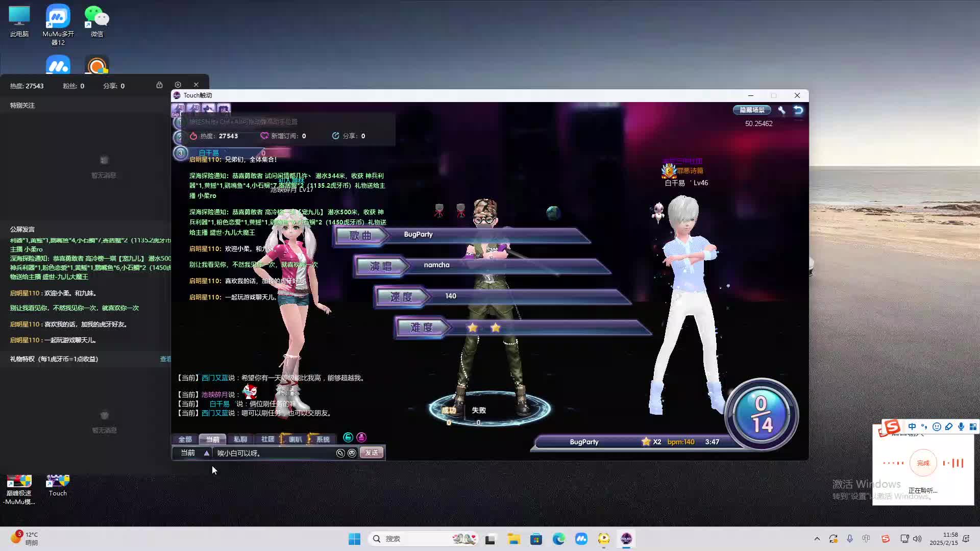
Task: Click the green unlock chat icon
Action: point(348,438)
